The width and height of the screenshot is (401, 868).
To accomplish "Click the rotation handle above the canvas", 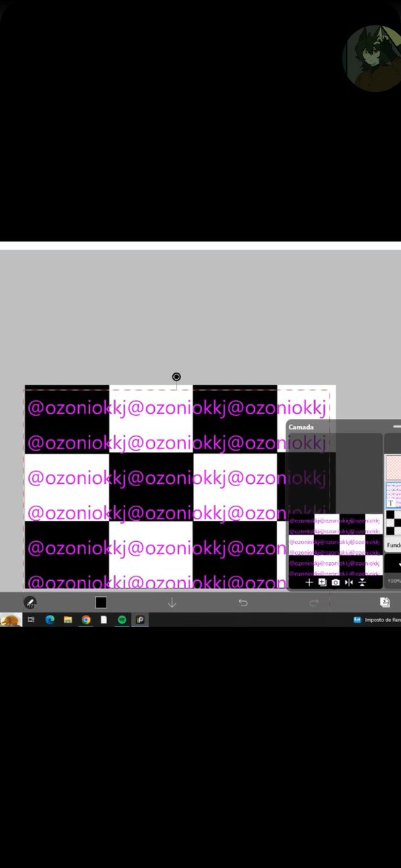I will pos(176,377).
